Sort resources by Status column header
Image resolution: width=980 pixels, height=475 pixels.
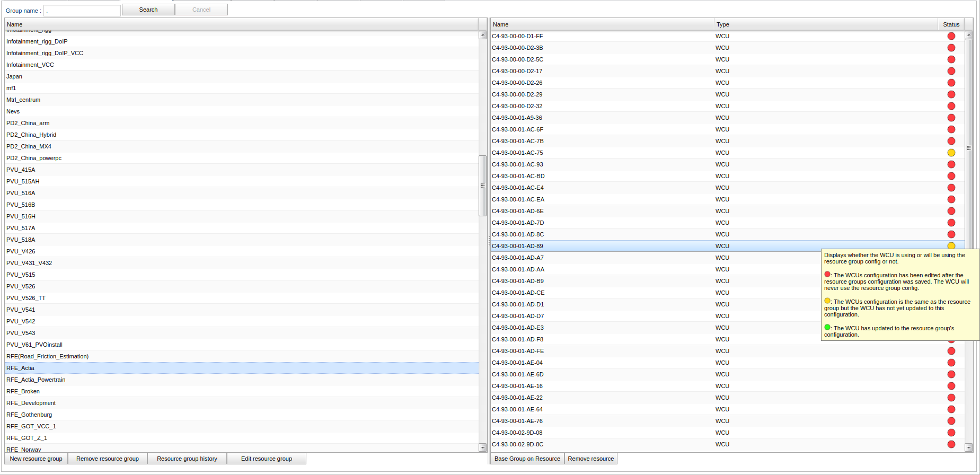click(951, 24)
